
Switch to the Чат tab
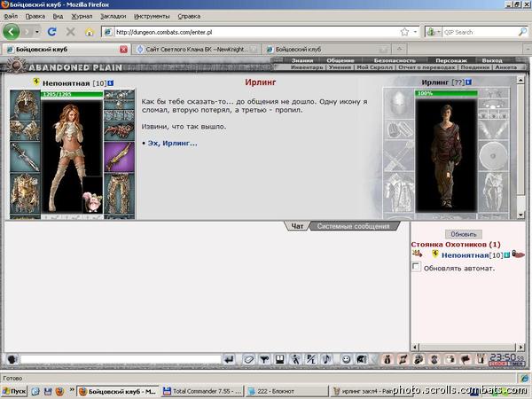pyautogui.click(x=297, y=226)
